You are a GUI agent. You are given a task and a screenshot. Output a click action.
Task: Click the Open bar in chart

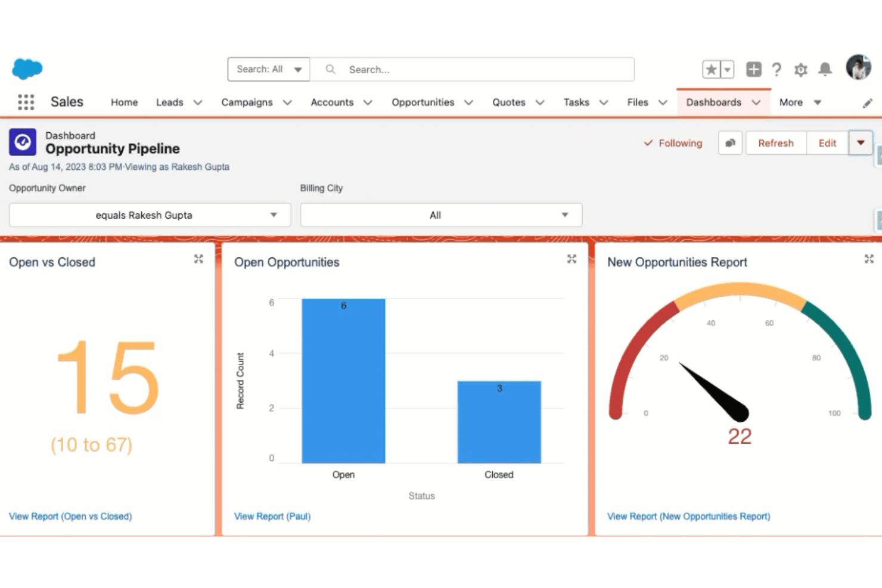(x=343, y=381)
